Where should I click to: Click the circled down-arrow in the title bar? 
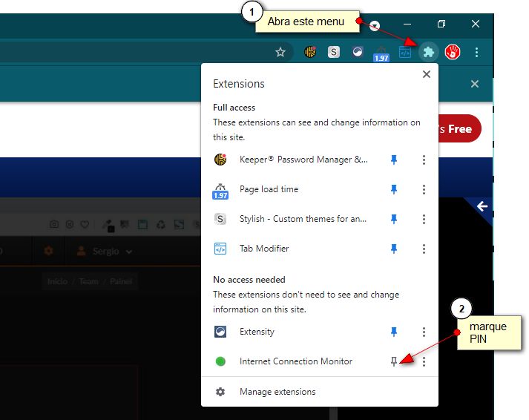click(x=375, y=26)
